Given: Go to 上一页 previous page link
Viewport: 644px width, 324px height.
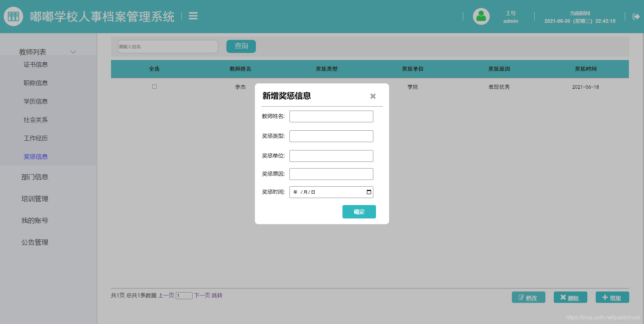Looking at the screenshot, I should 166,295.
